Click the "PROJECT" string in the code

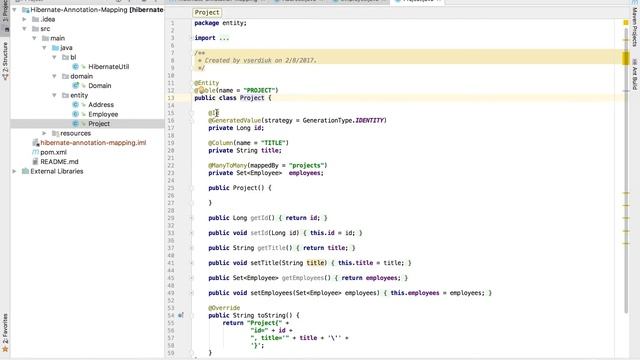(259, 90)
